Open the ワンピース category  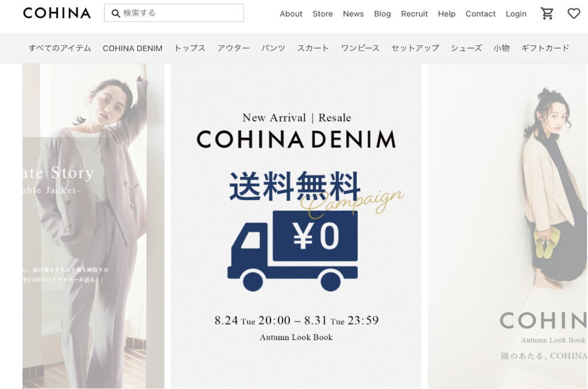pyautogui.click(x=360, y=48)
